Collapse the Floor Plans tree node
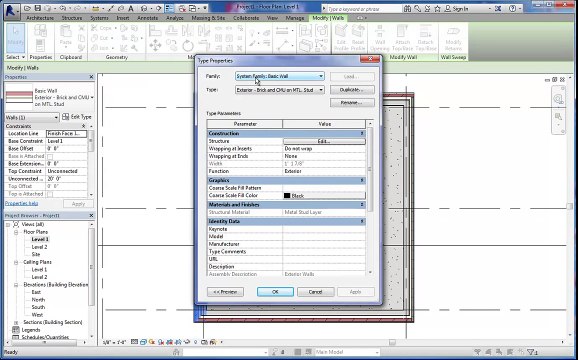 pyautogui.click(x=16, y=233)
